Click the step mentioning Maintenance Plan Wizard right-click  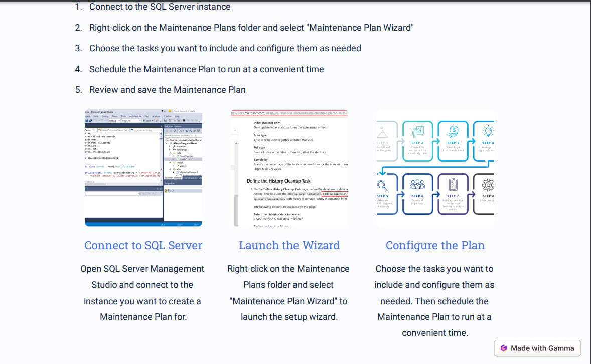(251, 28)
